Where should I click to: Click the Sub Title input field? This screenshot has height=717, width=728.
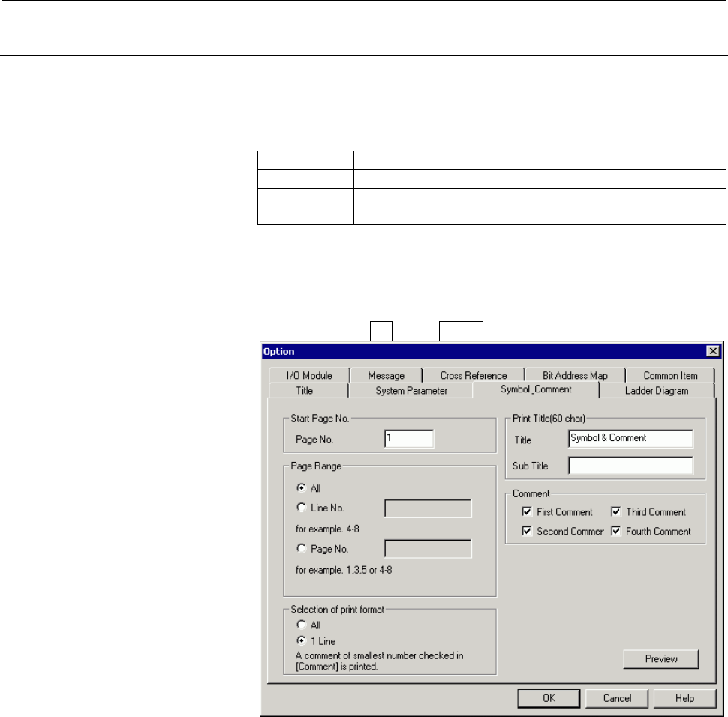click(630, 466)
